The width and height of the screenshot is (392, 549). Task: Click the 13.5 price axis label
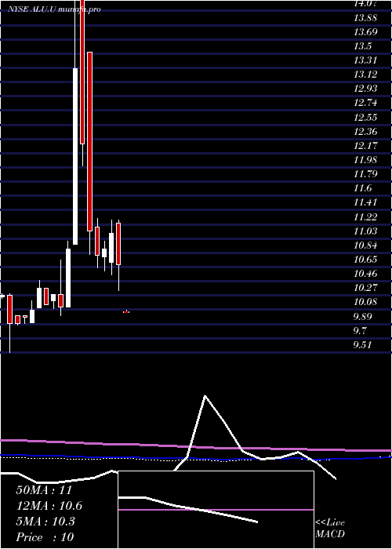click(362, 45)
